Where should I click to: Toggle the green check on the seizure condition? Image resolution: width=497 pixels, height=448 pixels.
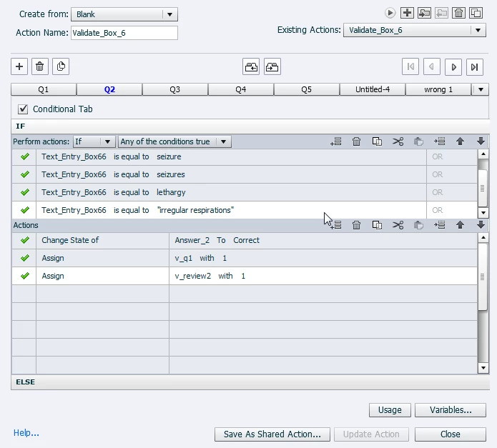pos(25,156)
